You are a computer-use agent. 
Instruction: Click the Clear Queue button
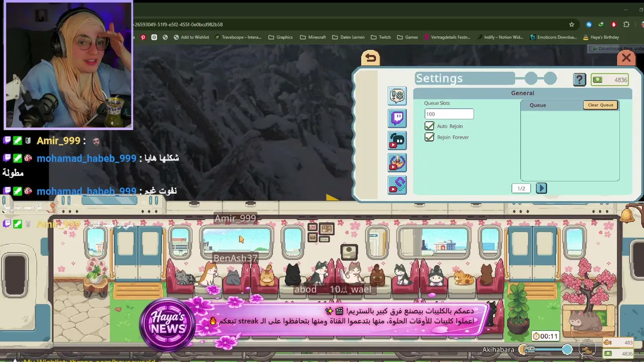[600, 105]
